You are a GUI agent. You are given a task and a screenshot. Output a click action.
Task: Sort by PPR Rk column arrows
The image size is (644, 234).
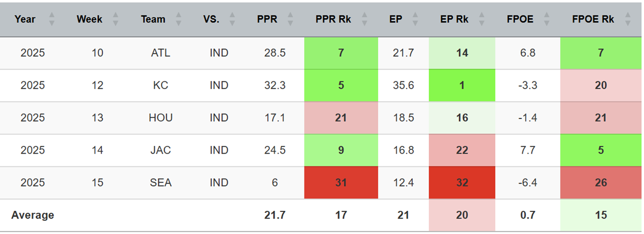pos(364,20)
